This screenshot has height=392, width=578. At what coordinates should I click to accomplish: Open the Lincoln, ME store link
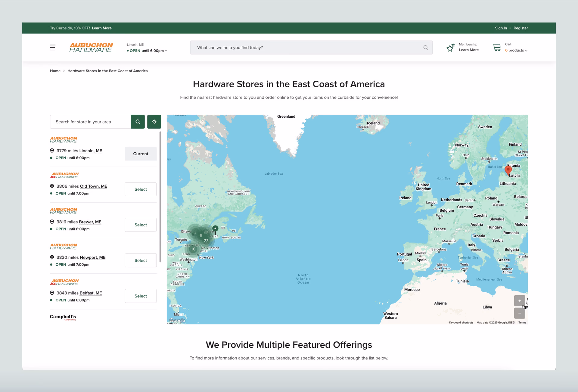[91, 151]
